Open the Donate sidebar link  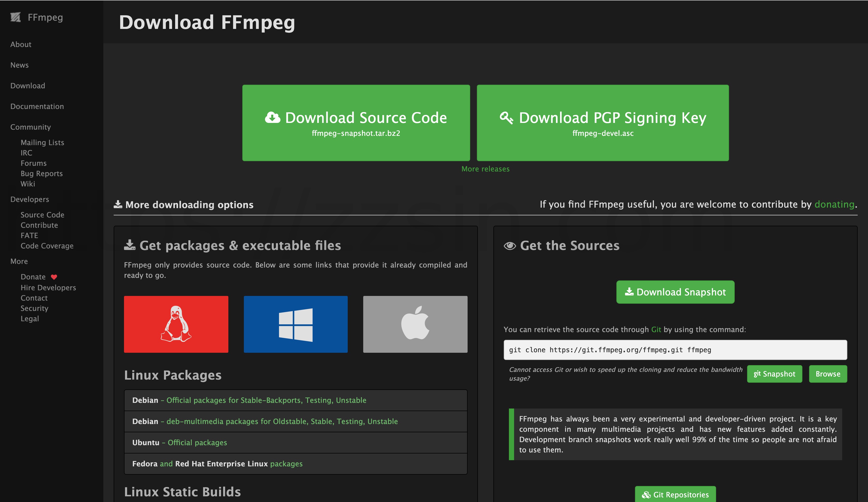coord(33,277)
